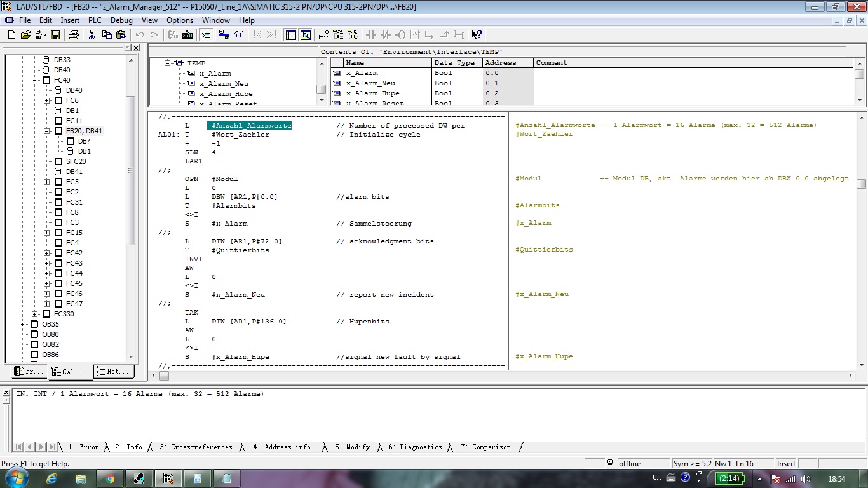Click the Address column header
This screenshot has height=488, width=868.
pyautogui.click(x=507, y=63)
